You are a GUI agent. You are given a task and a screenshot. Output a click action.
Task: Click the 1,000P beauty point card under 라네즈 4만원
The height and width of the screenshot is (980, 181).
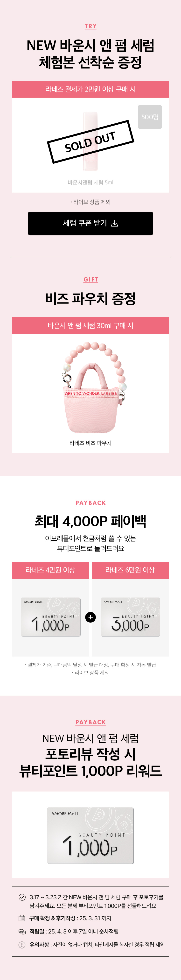[x=51, y=617]
